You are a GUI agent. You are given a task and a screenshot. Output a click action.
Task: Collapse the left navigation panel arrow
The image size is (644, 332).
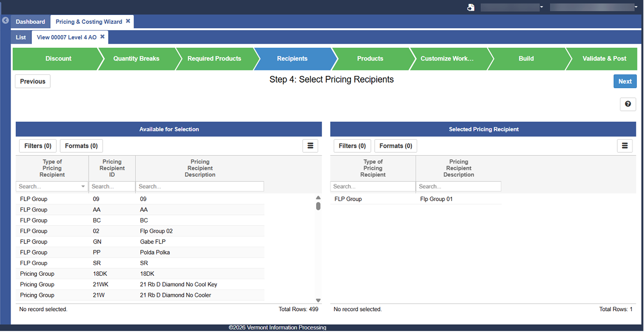click(5, 20)
